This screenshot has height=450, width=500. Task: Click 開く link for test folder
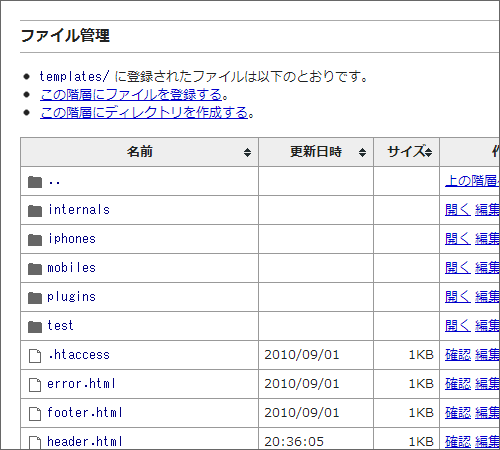[458, 326]
